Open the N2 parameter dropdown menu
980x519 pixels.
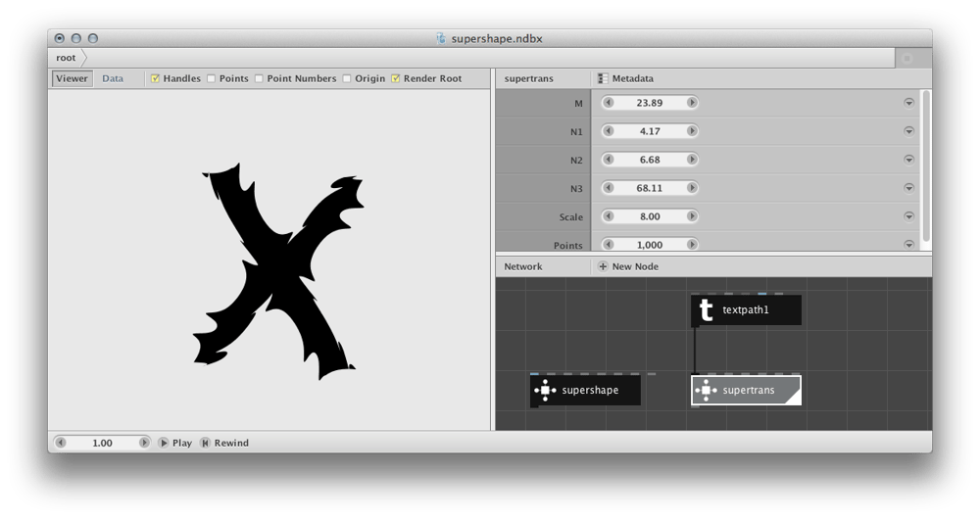(908, 160)
